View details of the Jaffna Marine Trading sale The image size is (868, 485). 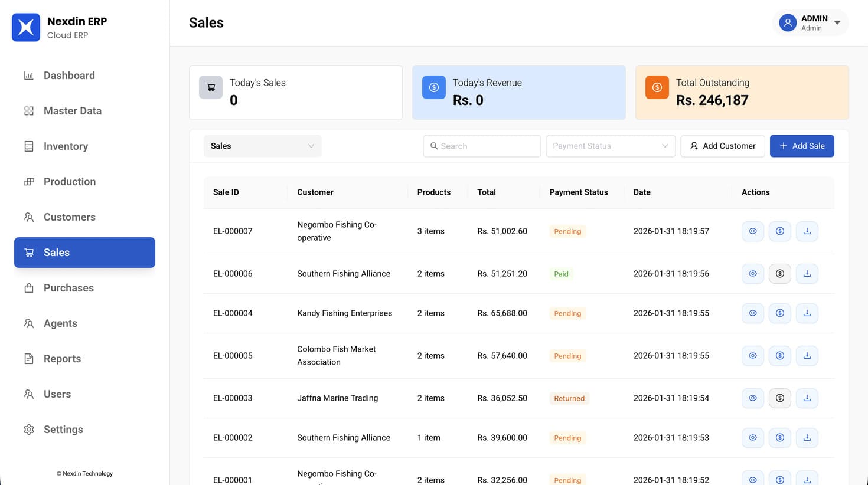(752, 398)
